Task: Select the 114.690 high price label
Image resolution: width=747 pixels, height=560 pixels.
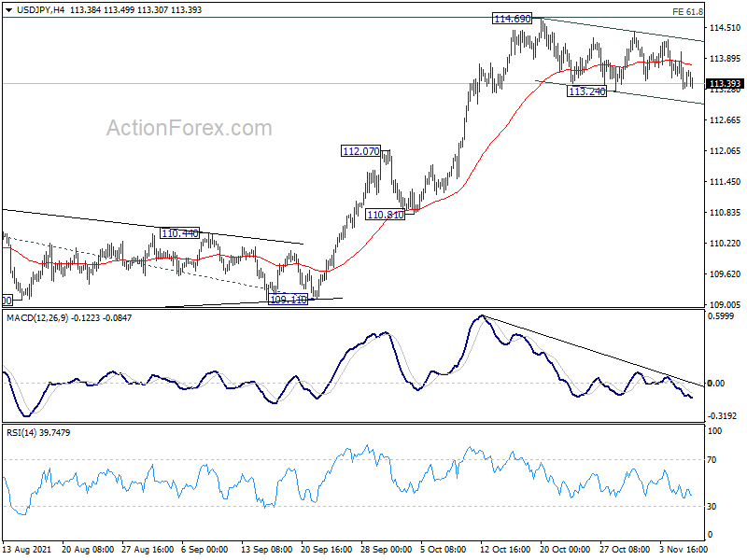Action: pyautogui.click(x=512, y=19)
